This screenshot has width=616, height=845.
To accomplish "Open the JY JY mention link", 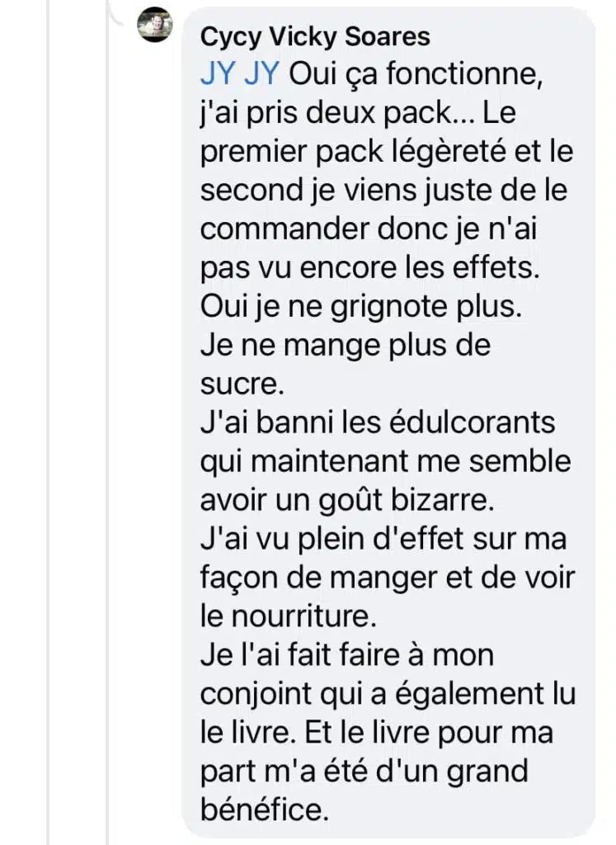I will 240,74.
